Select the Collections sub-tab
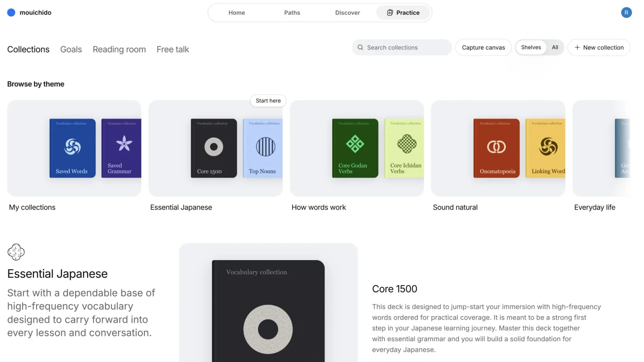Viewport: 644px width, 362px height. pyautogui.click(x=28, y=49)
